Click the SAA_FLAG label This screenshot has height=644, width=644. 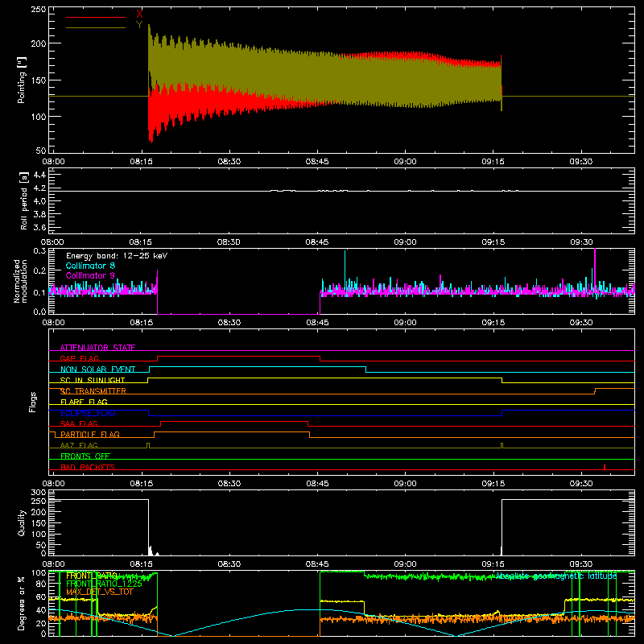pyautogui.click(x=79, y=423)
